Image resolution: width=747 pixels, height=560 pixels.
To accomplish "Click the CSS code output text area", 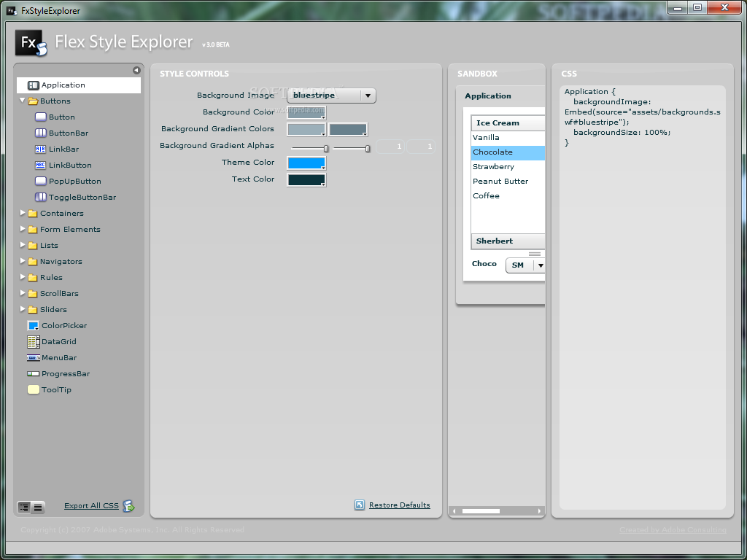I will point(643,297).
